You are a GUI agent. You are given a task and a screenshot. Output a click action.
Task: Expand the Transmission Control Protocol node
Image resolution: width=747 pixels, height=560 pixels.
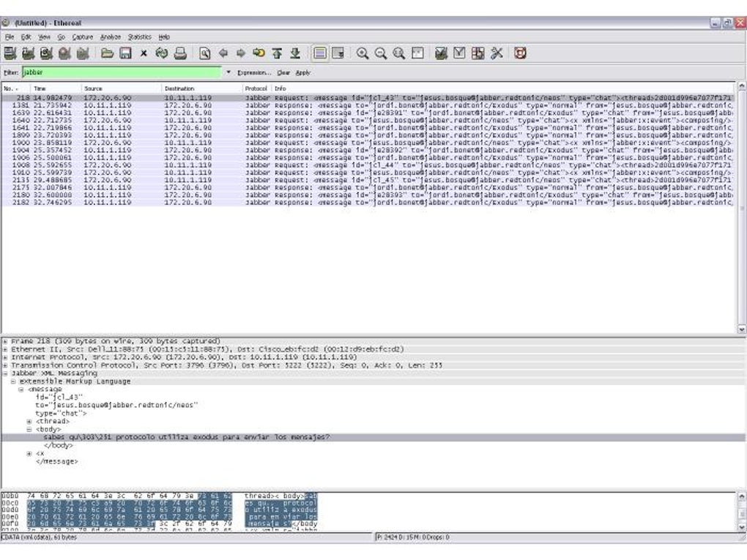pyautogui.click(x=5, y=366)
